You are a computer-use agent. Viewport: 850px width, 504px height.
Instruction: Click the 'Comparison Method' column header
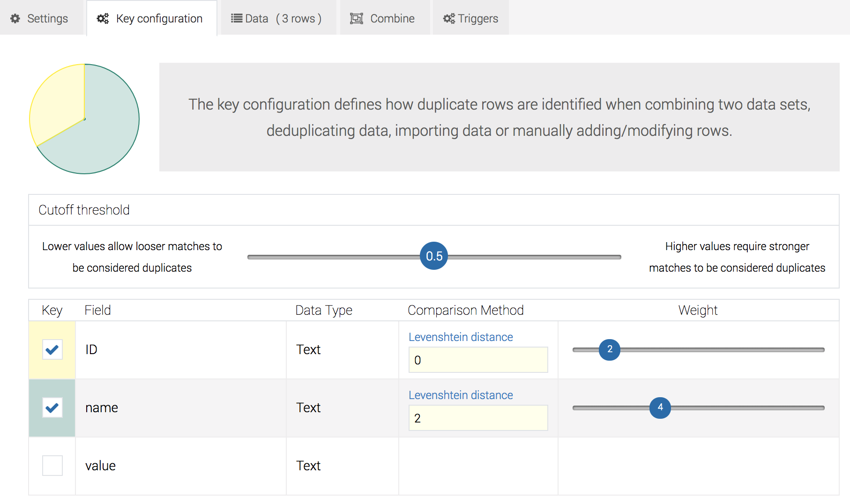[466, 310]
